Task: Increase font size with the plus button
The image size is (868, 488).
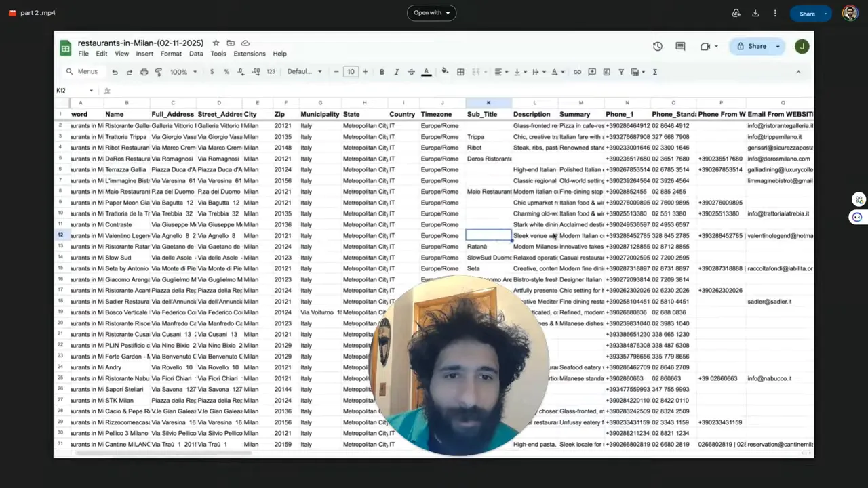Action: (x=366, y=72)
